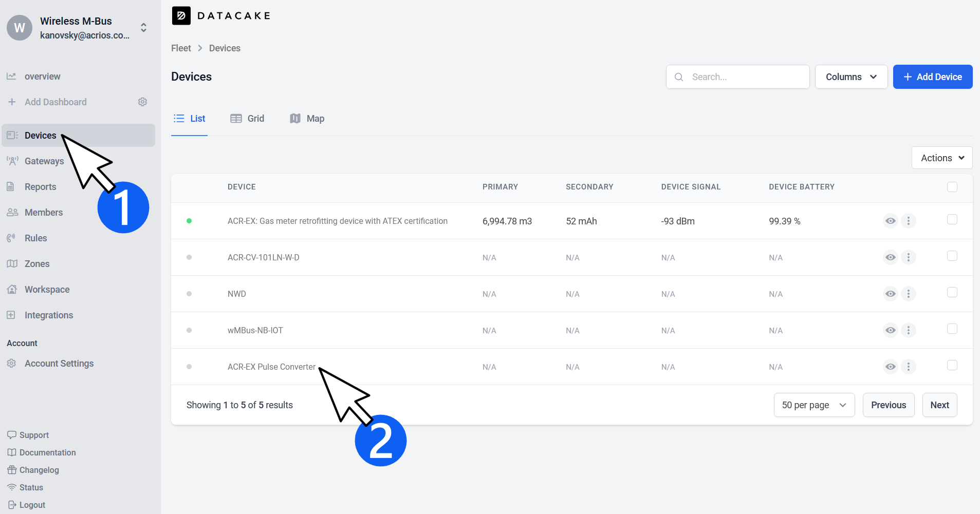Open ACR-EX gas meter retrofitting device
Screen dimensions: 980x514
tap(338, 221)
